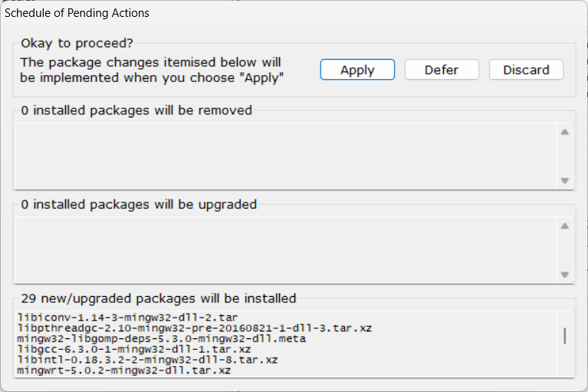Click up arrow in upgraded packages list

(565, 226)
